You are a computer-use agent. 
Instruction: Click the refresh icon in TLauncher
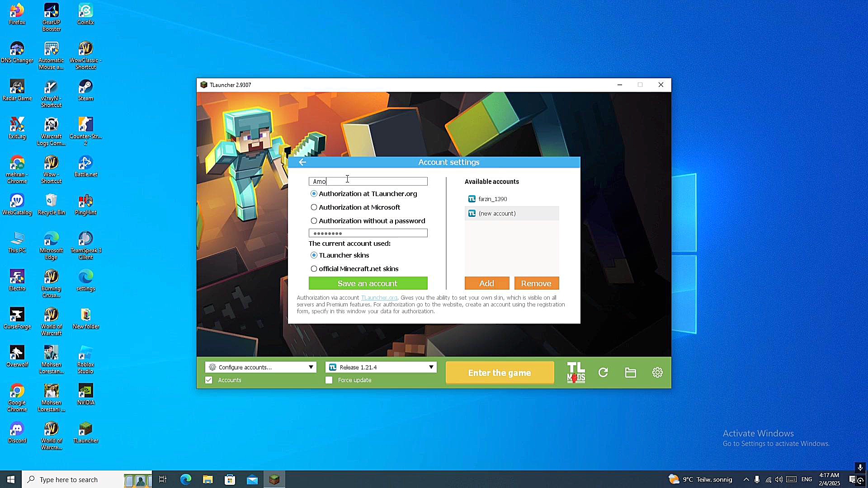click(x=603, y=373)
